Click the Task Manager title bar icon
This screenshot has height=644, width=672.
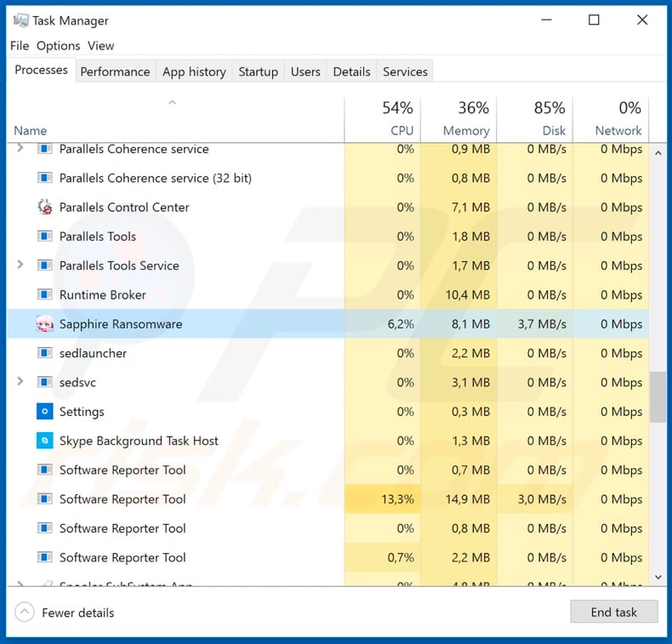[21, 20]
